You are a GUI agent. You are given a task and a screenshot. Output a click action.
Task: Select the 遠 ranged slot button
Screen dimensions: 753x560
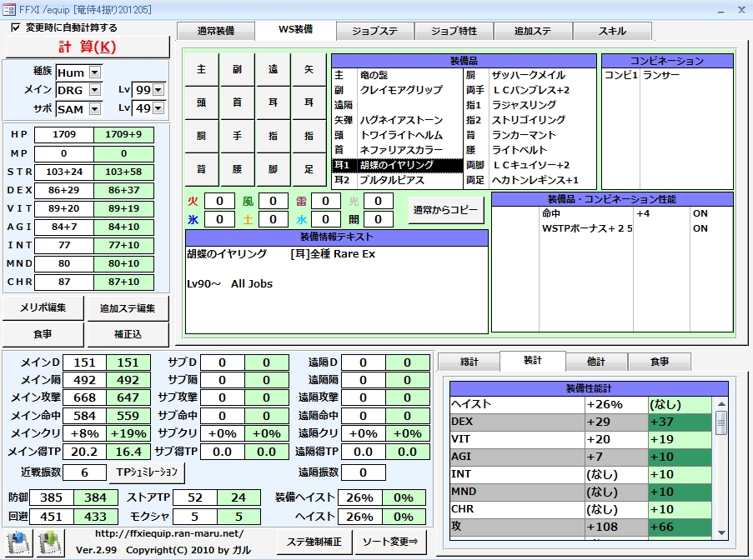pos(273,69)
